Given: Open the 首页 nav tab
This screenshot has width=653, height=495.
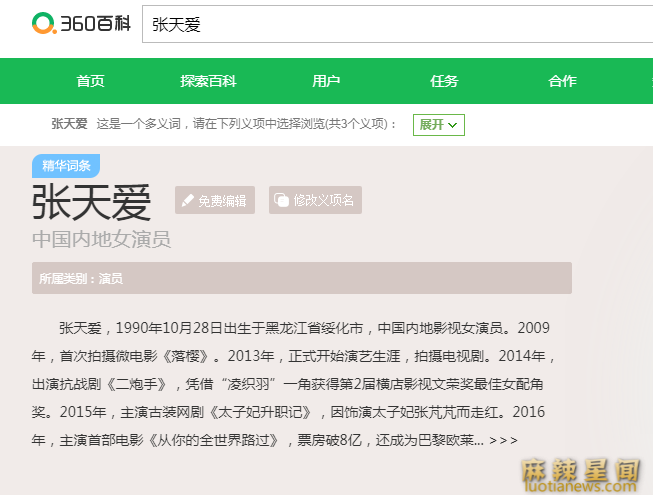Looking at the screenshot, I should 90,81.
